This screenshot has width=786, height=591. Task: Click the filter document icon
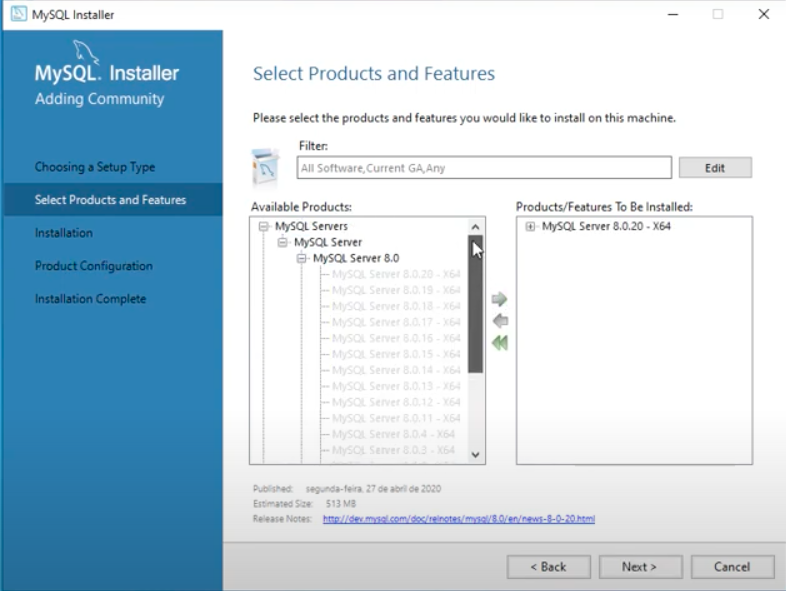coord(266,167)
